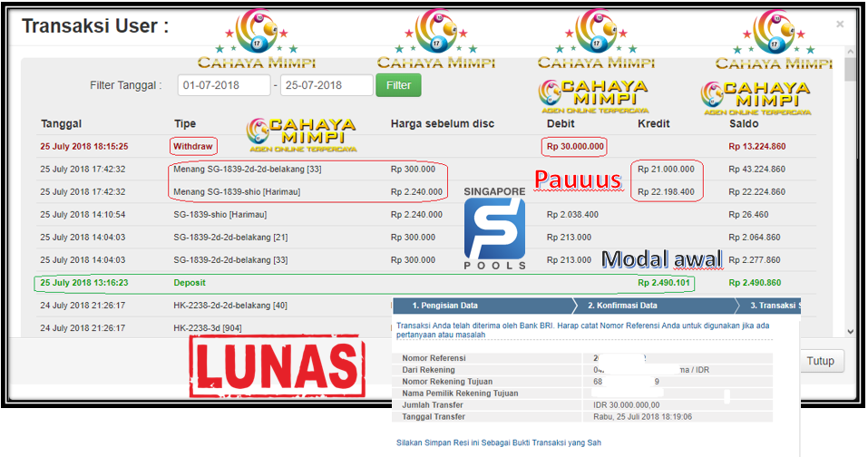Close the Transaksi User dialog with X

click(840, 24)
